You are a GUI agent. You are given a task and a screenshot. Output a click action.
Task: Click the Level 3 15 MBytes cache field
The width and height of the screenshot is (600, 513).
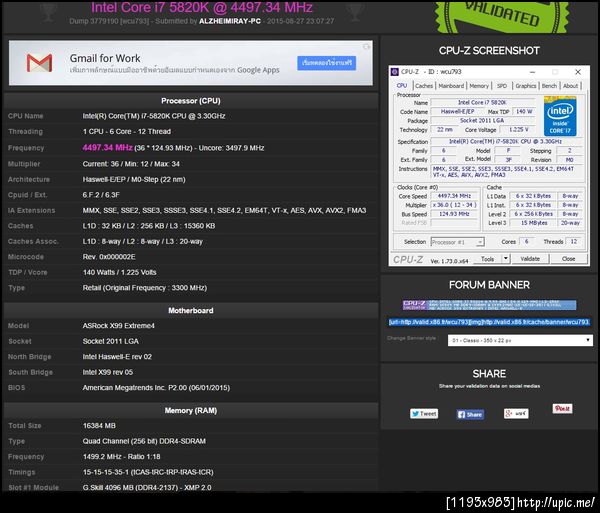point(533,223)
